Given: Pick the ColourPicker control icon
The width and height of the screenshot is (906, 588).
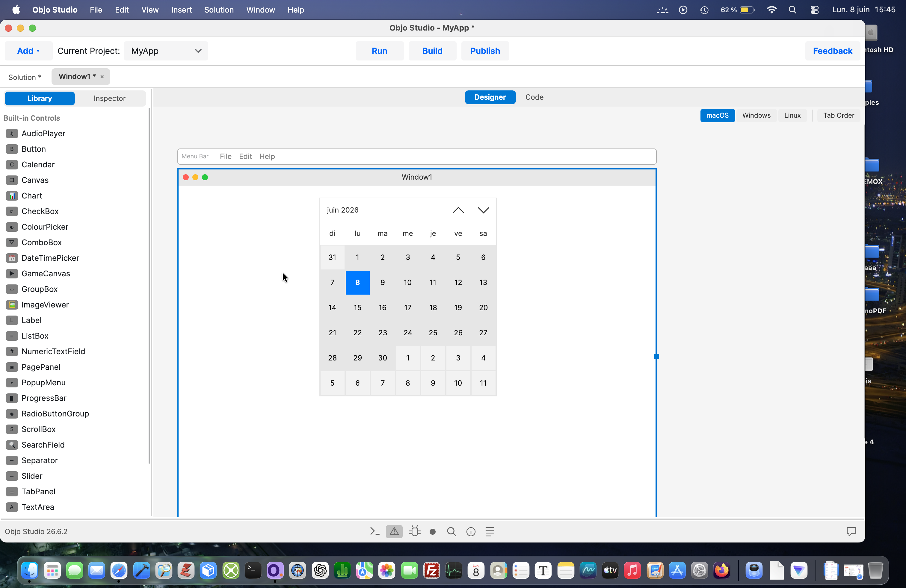Looking at the screenshot, I should point(12,227).
